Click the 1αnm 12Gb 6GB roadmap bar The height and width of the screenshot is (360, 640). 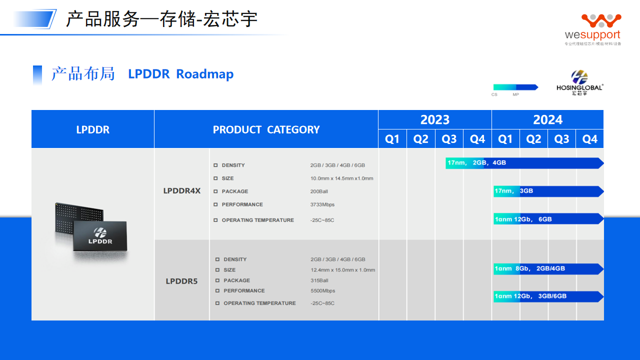click(549, 219)
